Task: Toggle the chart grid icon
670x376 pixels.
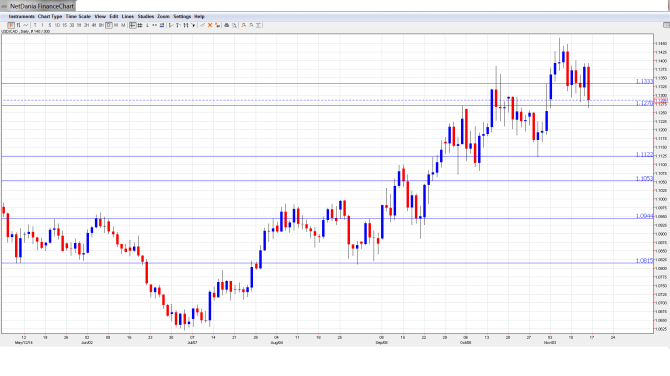Action: 140,25
